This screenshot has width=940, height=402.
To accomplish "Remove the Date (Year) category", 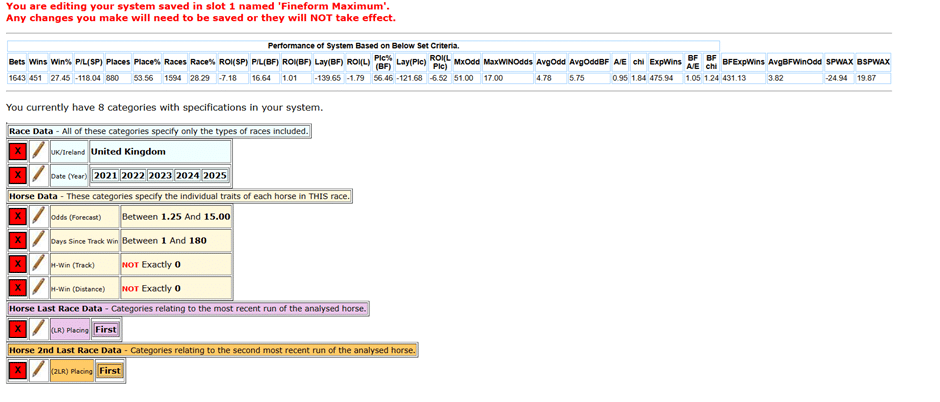I will (x=18, y=175).
